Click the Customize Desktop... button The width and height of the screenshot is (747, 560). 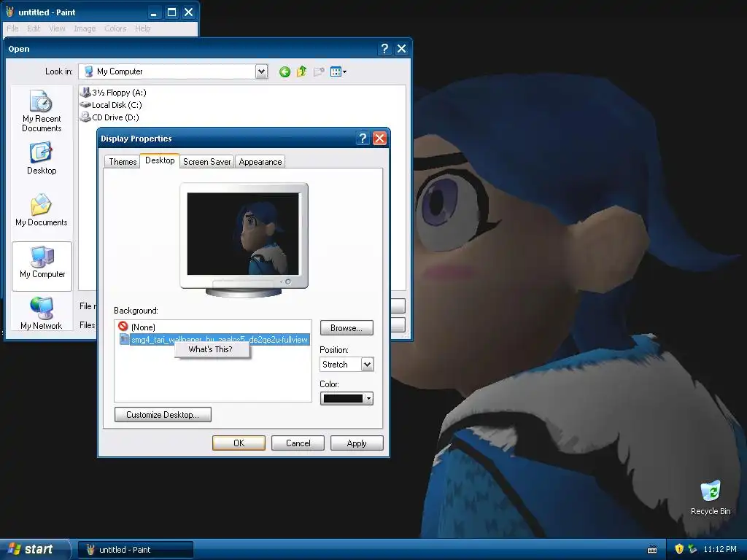click(163, 415)
